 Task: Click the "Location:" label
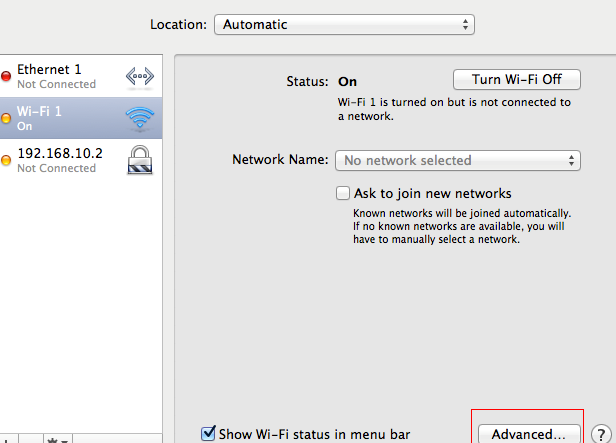pyautogui.click(x=178, y=25)
